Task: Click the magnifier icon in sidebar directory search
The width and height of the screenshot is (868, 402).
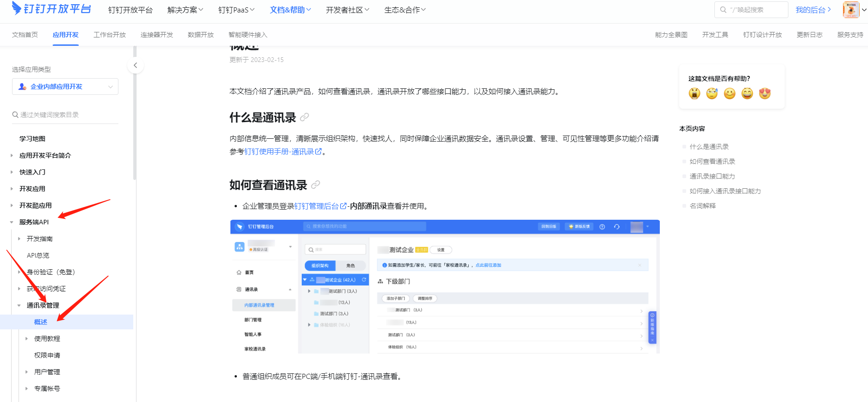Action: [x=15, y=115]
